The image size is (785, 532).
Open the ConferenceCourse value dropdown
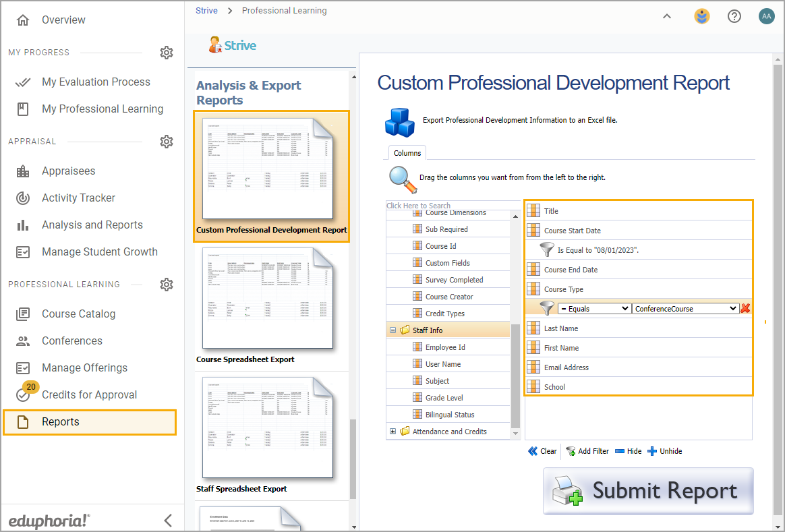coord(685,309)
